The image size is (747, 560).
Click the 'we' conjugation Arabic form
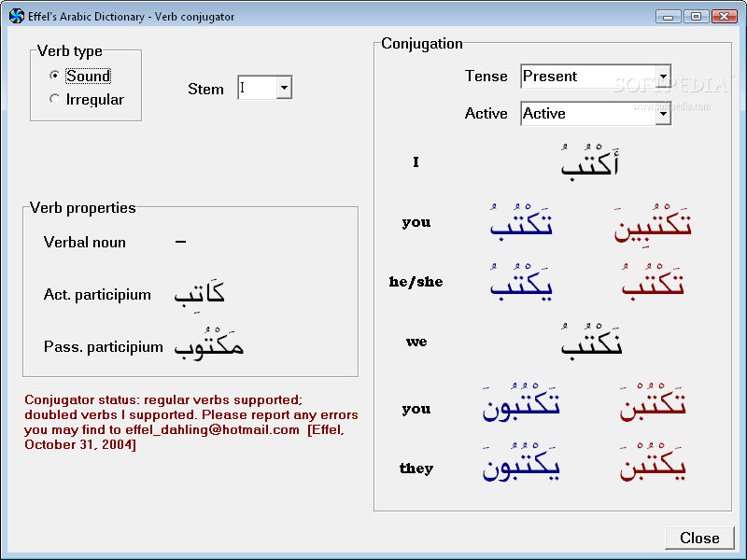tap(592, 342)
